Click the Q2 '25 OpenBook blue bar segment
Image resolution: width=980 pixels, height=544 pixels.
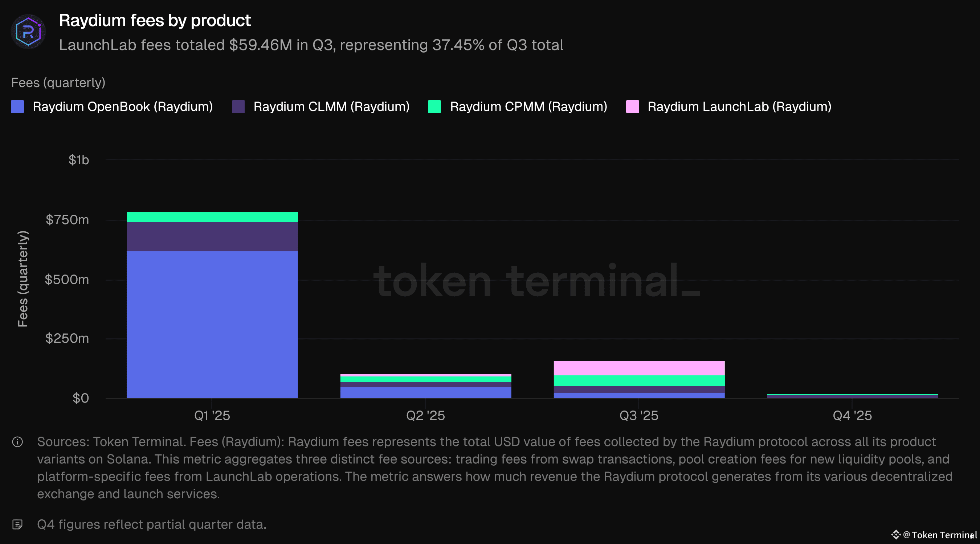[425, 393]
